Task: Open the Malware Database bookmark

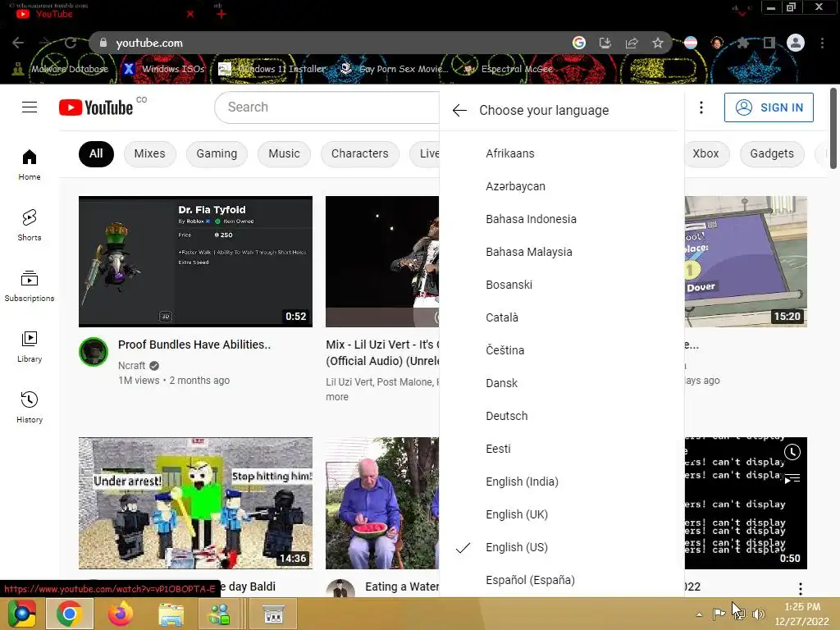Action: pyautogui.click(x=60, y=69)
